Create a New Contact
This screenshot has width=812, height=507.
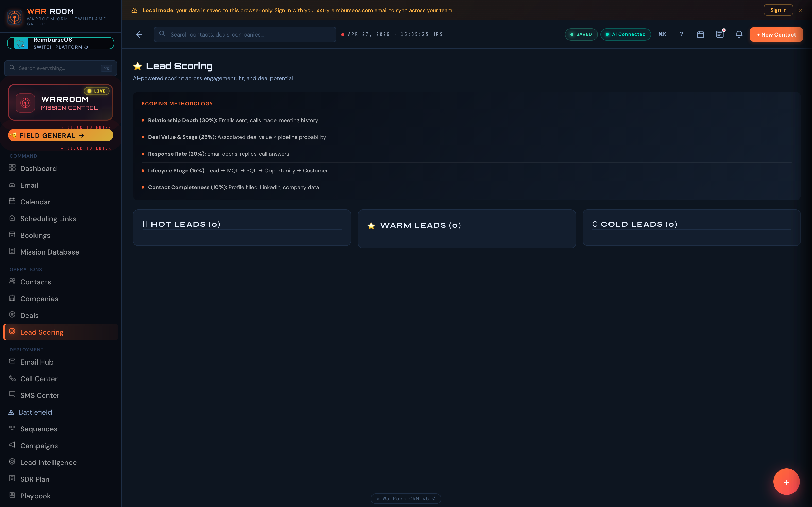(x=776, y=34)
